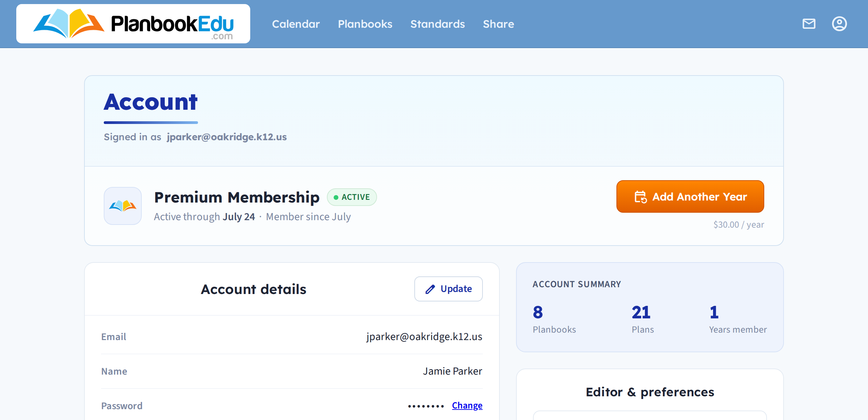The height and width of the screenshot is (420, 868).
Task: Click the 'Member since July' text
Action: point(308,217)
